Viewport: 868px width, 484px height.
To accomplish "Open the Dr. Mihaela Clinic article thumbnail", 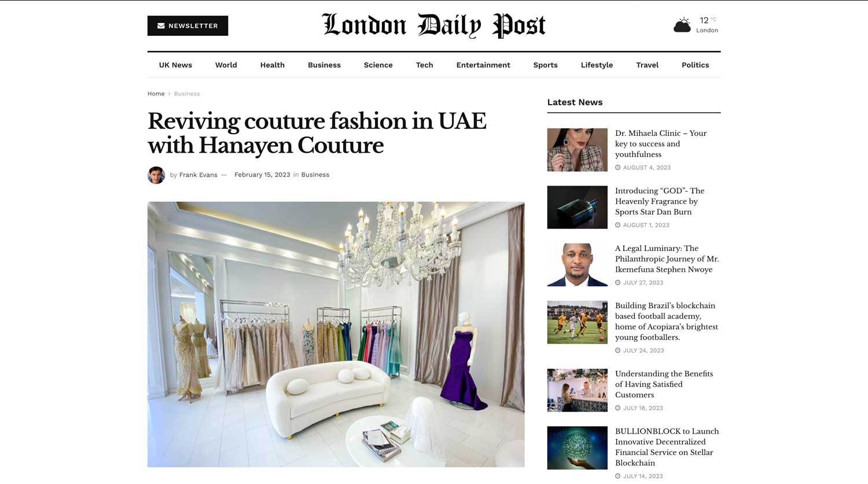I will click(x=577, y=150).
